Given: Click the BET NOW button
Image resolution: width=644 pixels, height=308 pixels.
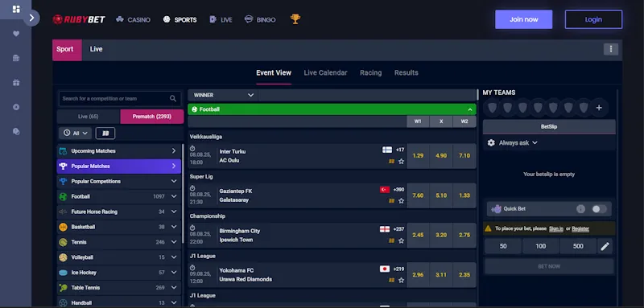Looking at the screenshot, I should 549,266.
